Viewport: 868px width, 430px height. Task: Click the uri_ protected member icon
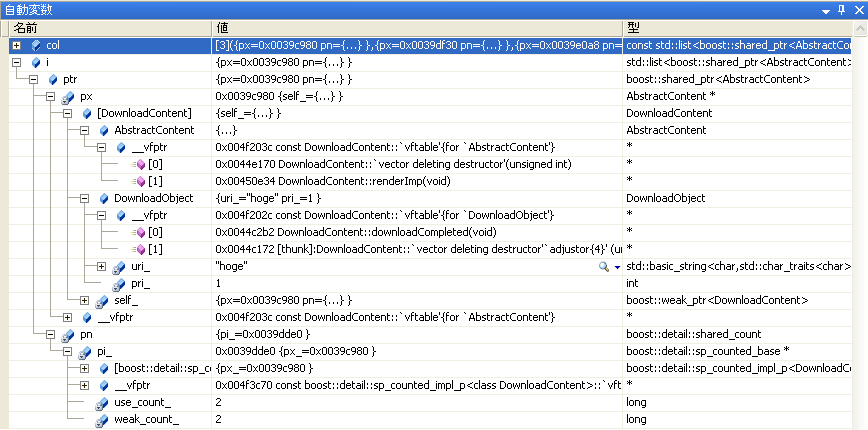[x=119, y=267]
